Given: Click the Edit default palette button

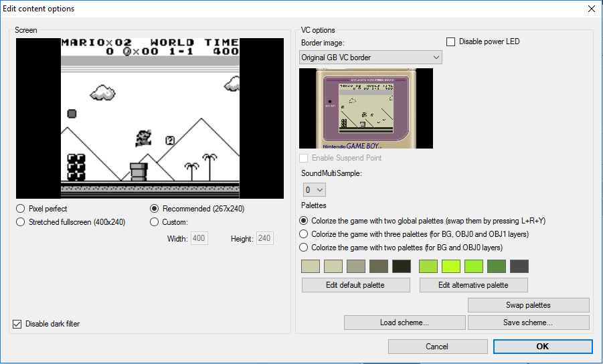Looking at the screenshot, I should (x=356, y=285).
